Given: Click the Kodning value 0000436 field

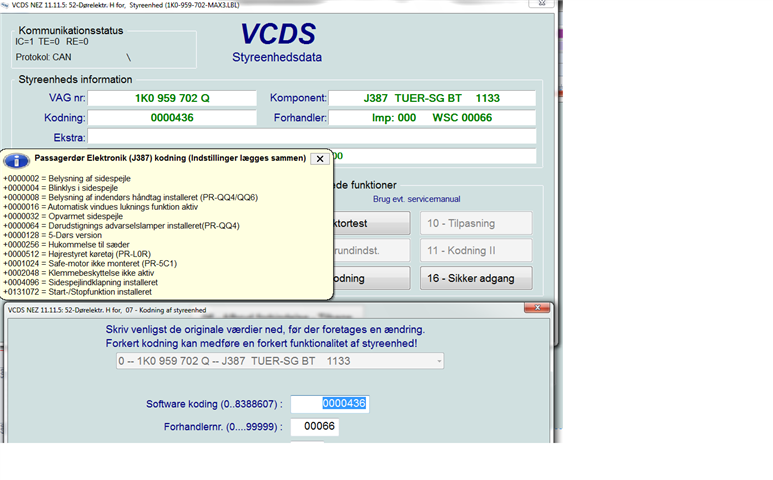Looking at the screenshot, I should point(171,118).
